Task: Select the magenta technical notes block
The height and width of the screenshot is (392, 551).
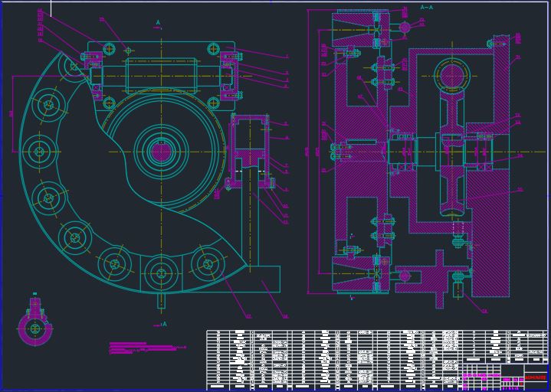Action: click(148, 348)
